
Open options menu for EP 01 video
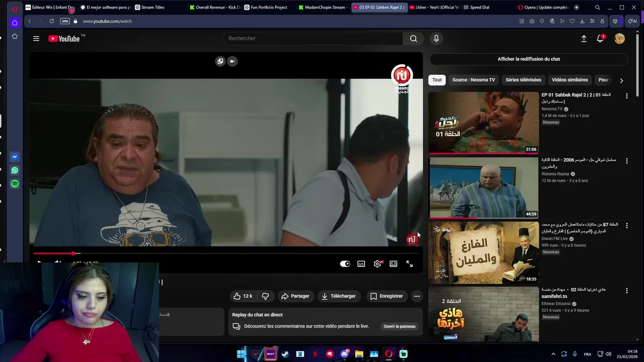tap(626, 96)
